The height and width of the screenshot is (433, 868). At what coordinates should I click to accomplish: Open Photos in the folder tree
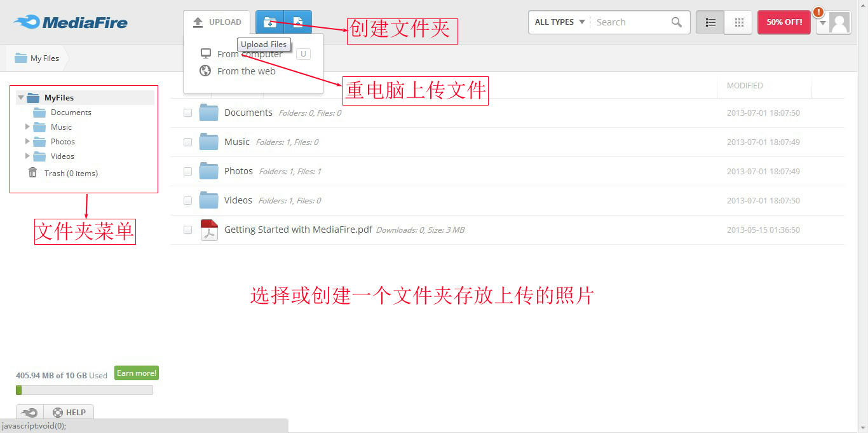tap(63, 142)
